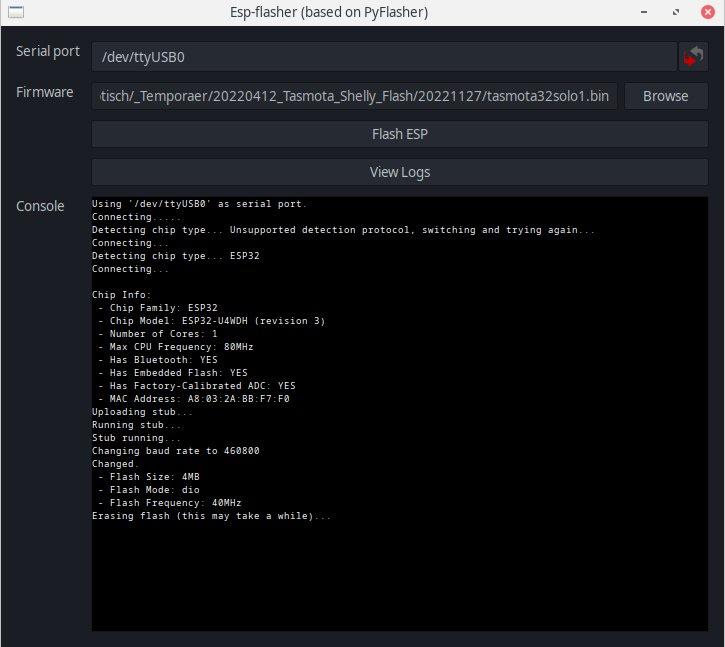Screen dimensions: 725x647
Task: Click the 'Number of Cores: 1' console line
Action: [x=158, y=333]
